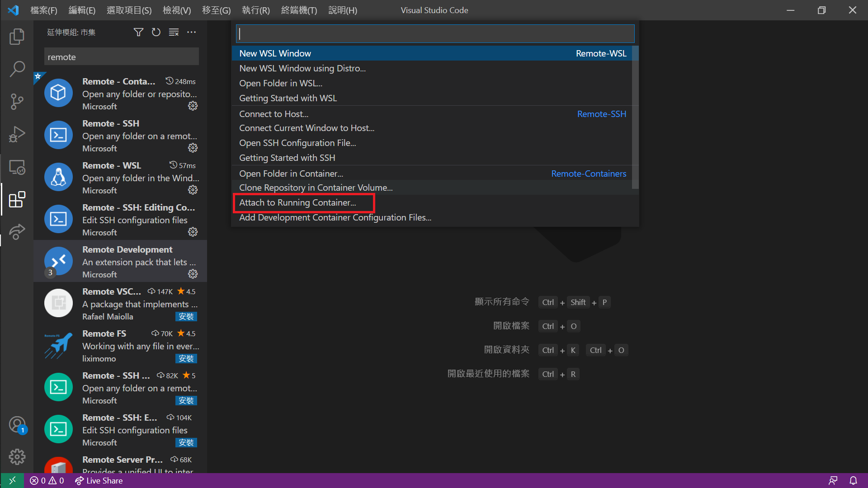Clear extensions search results icon
868x488 pixels.
click(x=174, y=32)
